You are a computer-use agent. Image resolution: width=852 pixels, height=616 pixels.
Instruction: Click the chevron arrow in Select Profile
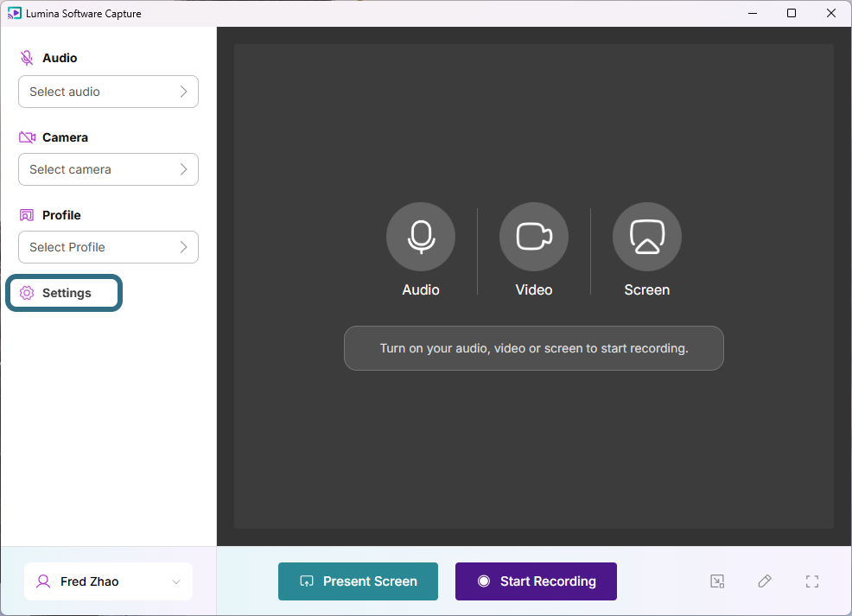[x=184, y=247]
